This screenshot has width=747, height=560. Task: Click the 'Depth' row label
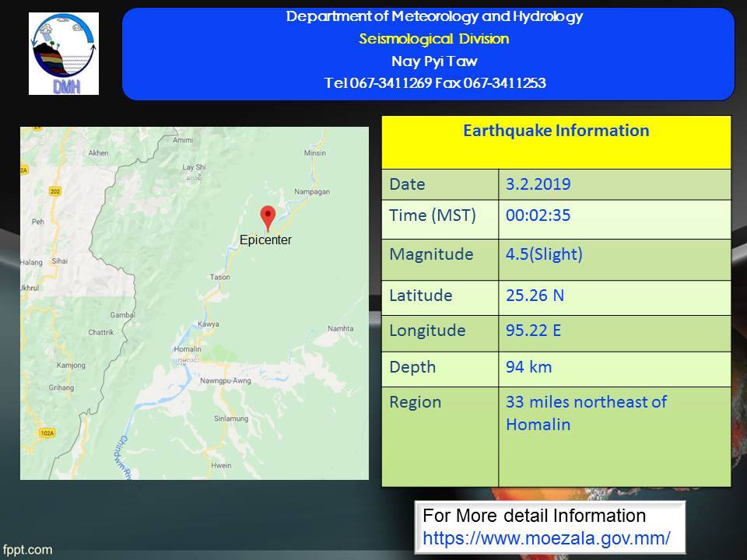[412, 367]
